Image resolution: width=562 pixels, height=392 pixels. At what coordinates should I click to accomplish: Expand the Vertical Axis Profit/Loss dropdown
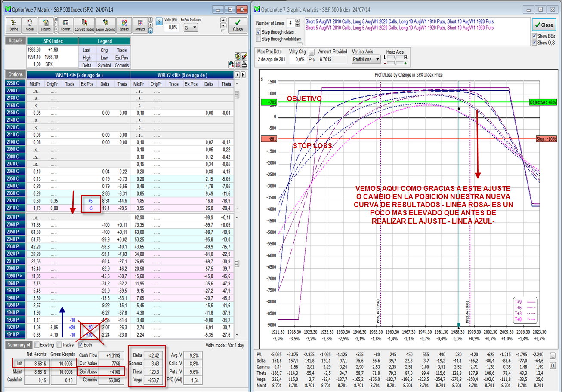click(366, 59)
